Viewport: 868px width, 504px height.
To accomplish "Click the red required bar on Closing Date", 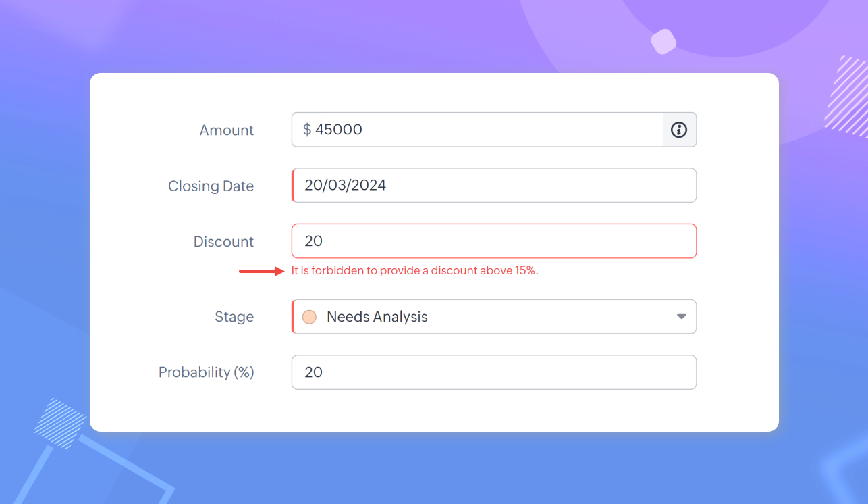I will [294, 185].
